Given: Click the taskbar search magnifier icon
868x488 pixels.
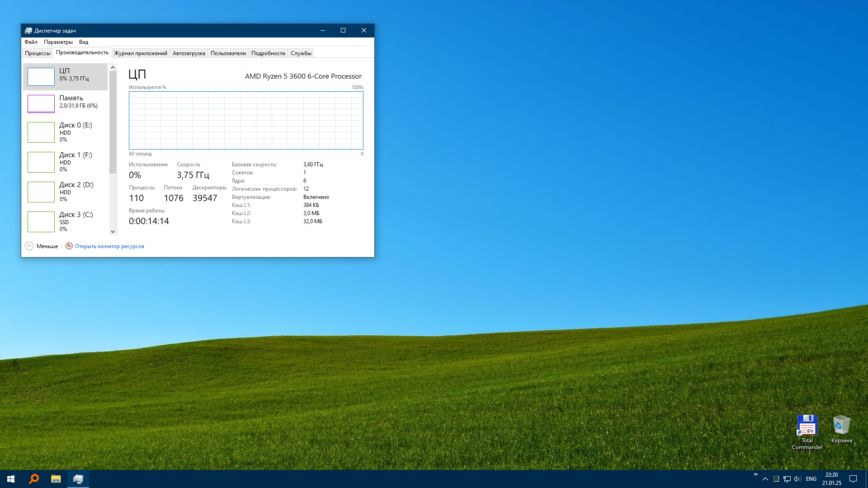Looking at the screenshot, I should [x=34, y=479].
